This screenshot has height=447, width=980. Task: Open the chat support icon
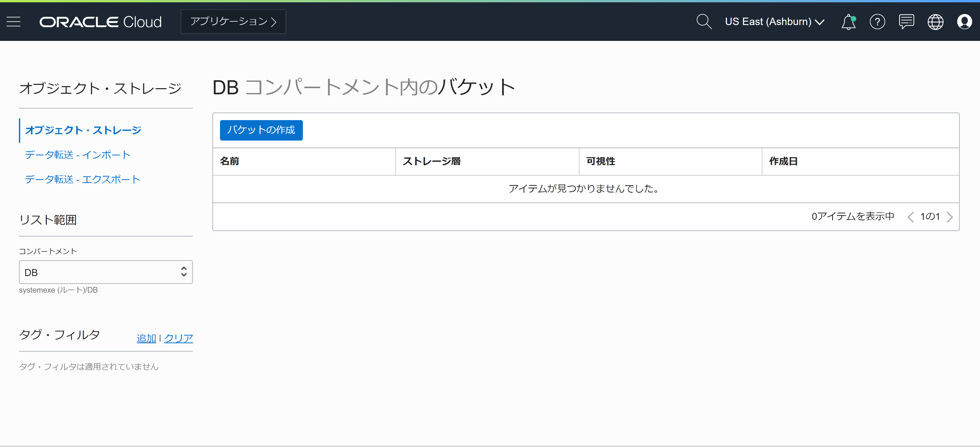(906, 22)
